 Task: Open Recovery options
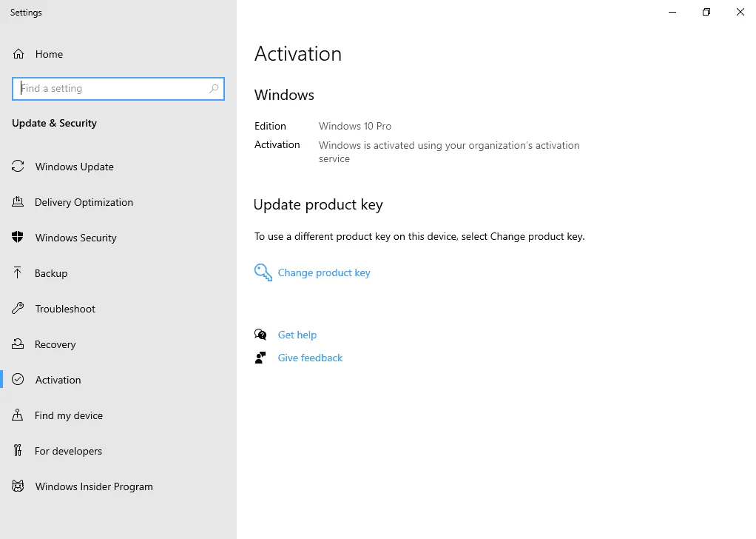pyautogui.click(x=118, y=344)
